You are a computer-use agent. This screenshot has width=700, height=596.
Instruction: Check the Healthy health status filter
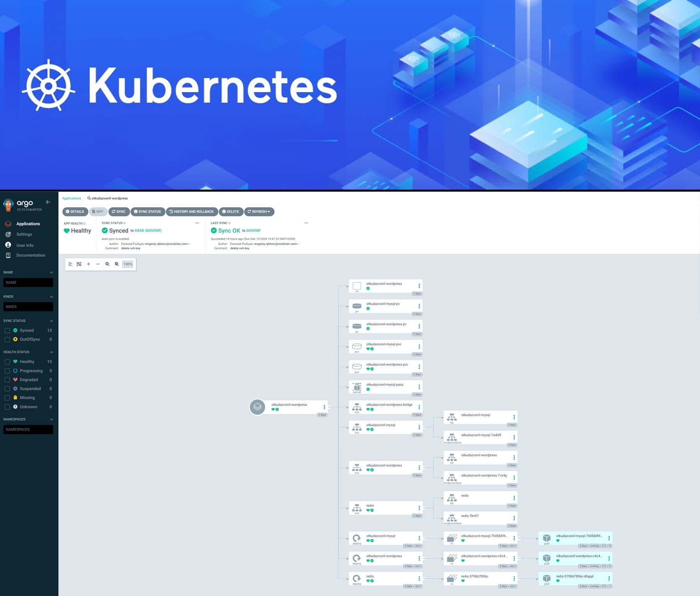coord(7,362)
